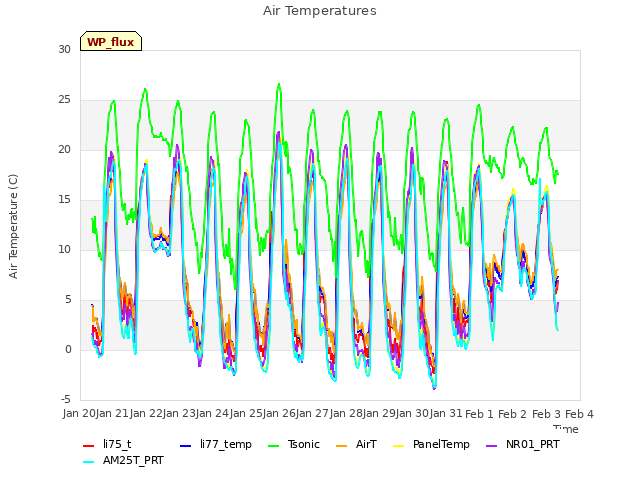
Task: Toggle the PanelTemp legend entry
Action: 431,444
